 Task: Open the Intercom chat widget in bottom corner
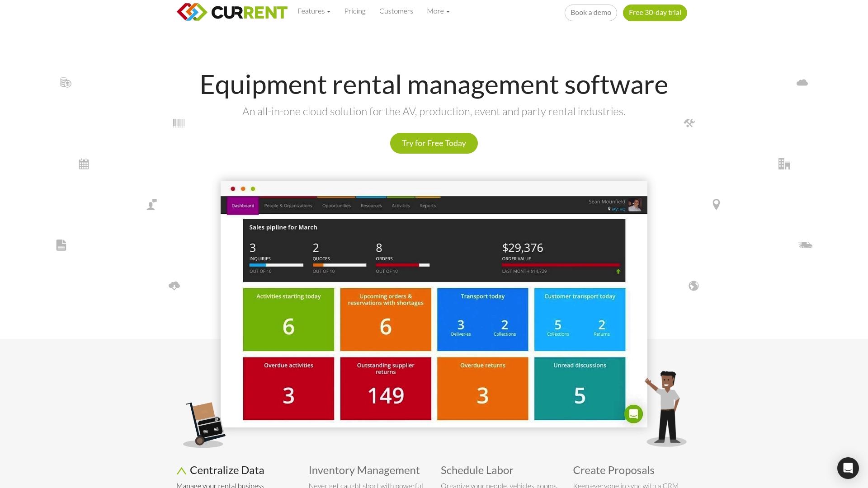pos(848,468)
